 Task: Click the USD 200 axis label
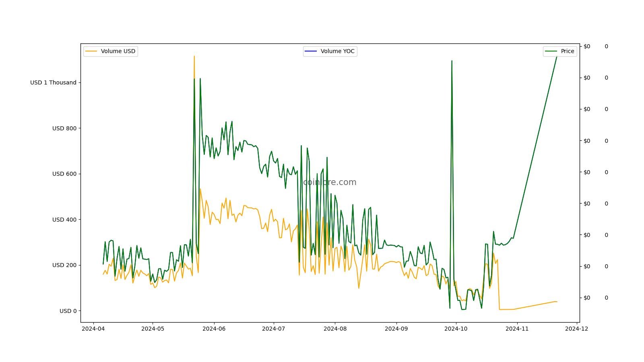tap(64, 265)
